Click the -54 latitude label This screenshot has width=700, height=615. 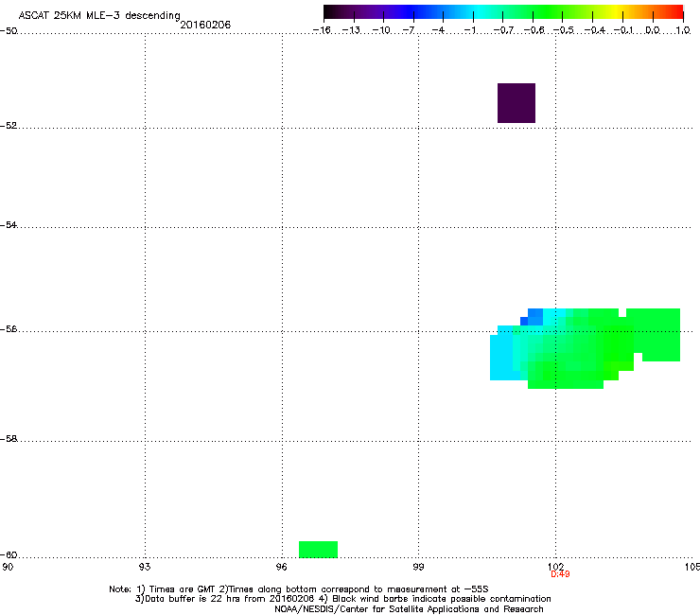click(x=9, y=225)
